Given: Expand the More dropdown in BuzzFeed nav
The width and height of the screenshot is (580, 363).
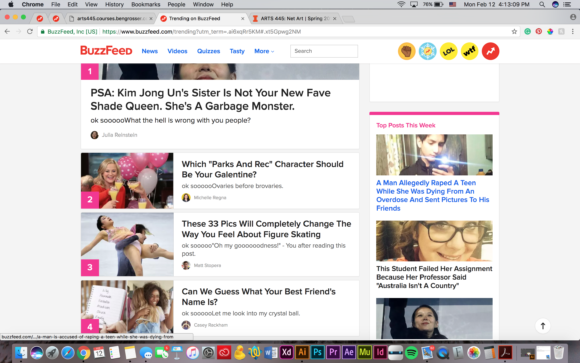Looking at the screenshot, I should click(x=264, y=51).
